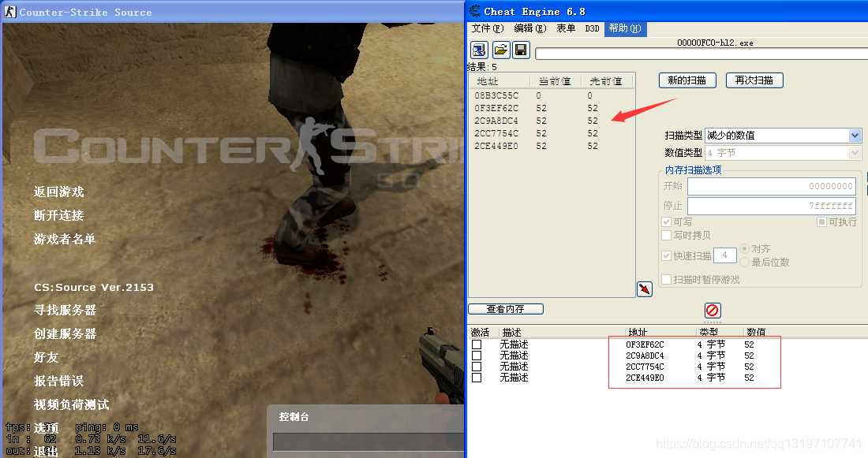Select scan result address 08B3C55C

pos(496,95)
